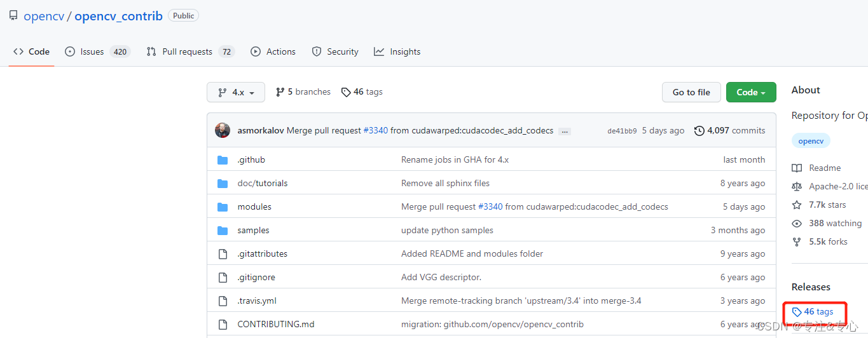Click the commits history clock icon

coord(699,131)
